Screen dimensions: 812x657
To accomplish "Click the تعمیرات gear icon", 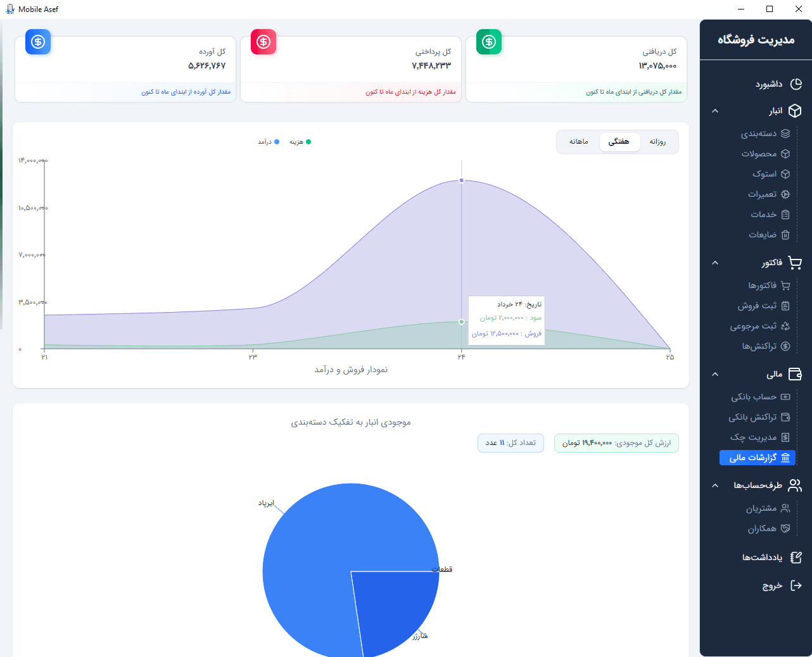I will click(x=785, y=194).
